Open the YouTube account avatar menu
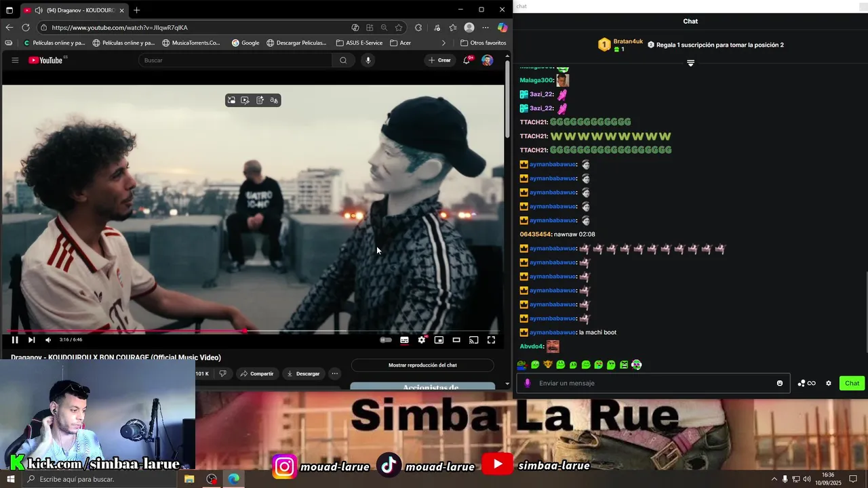 click(x=487, y=60)
